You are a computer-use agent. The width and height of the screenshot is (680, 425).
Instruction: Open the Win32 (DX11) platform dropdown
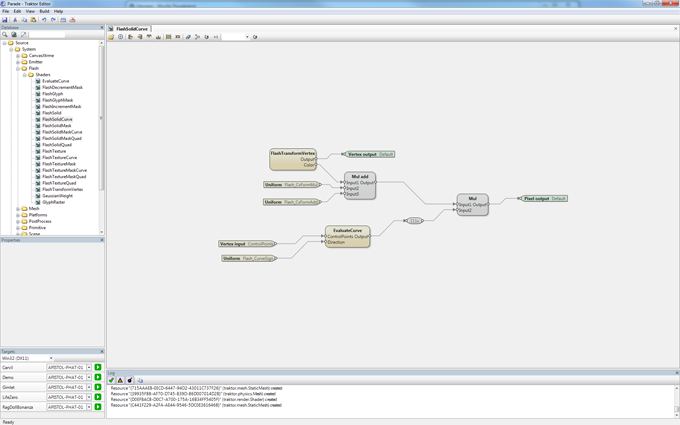pos(50,358)
